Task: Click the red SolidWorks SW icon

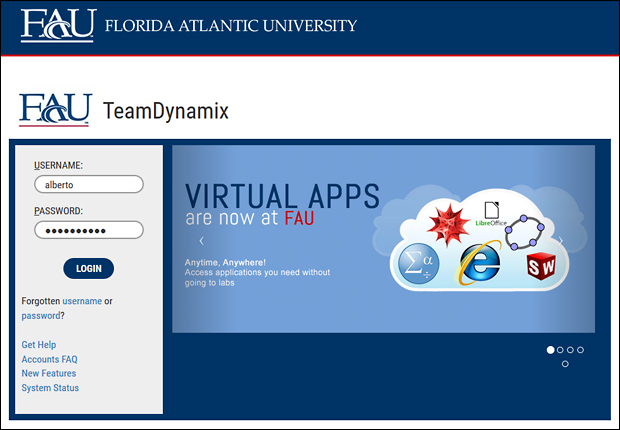Action: pyautogui.click(x=541, y=267)
